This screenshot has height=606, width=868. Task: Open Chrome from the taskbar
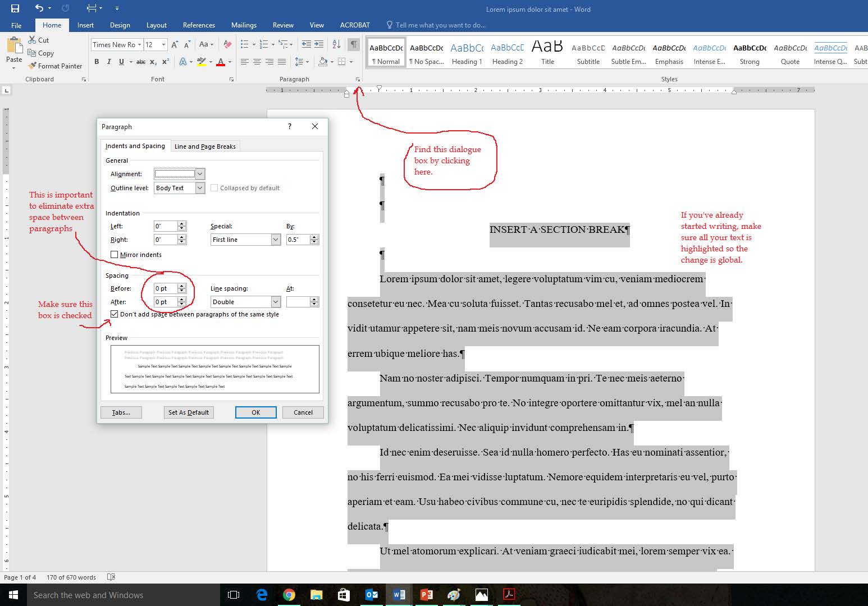coord(289,595)
